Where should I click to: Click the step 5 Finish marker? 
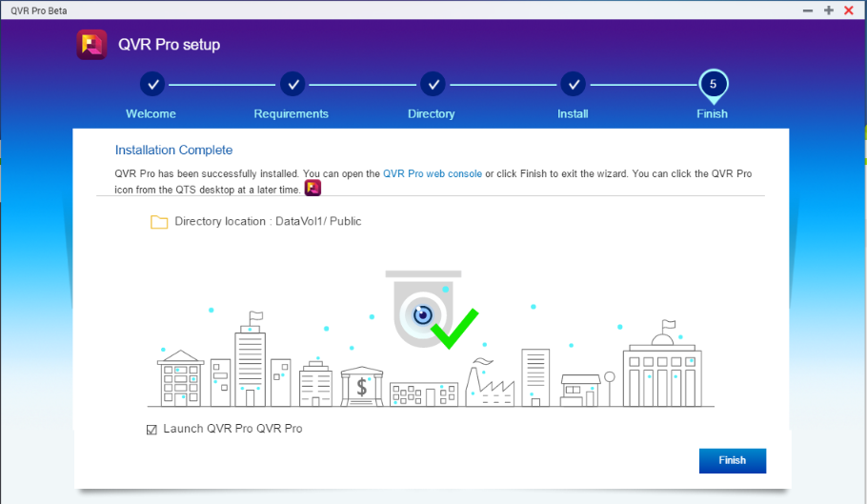tap(712, 84)
